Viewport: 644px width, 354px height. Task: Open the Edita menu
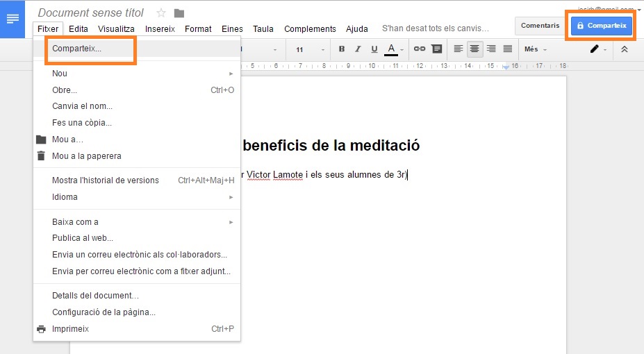point(79,29)
